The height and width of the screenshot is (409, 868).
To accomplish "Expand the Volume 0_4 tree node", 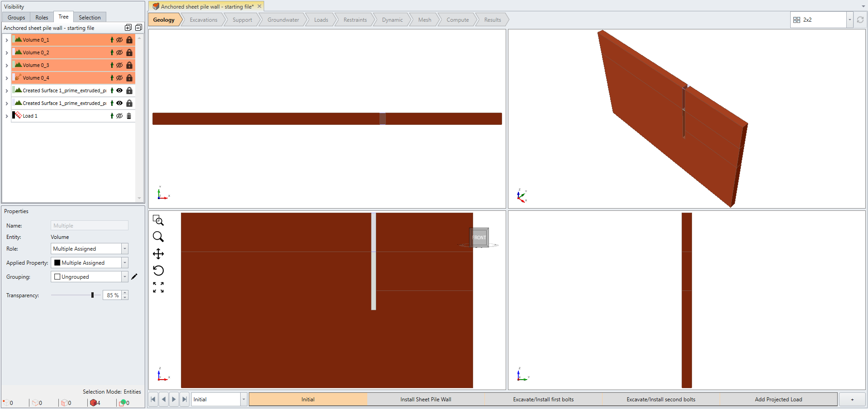I will (7, 78).
